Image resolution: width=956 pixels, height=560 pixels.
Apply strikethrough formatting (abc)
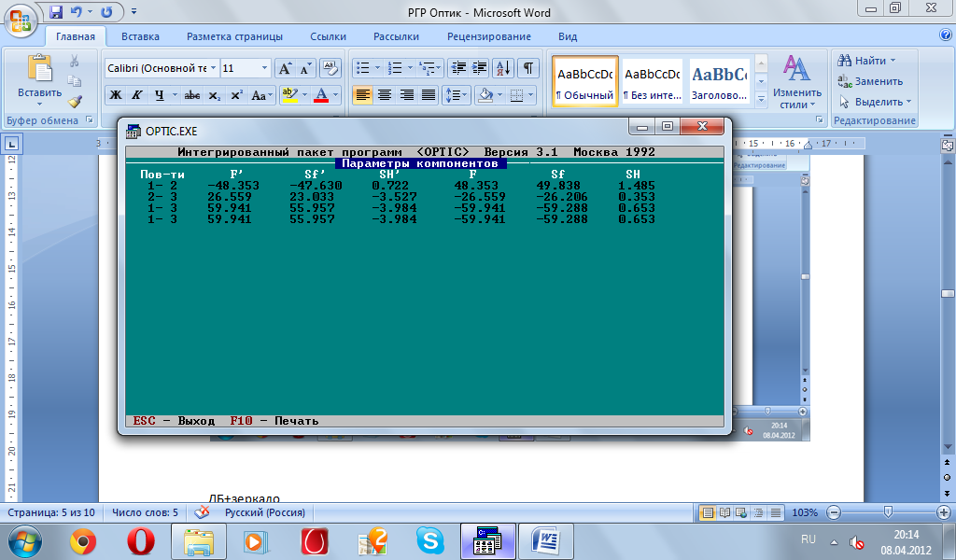coord(192,95)
